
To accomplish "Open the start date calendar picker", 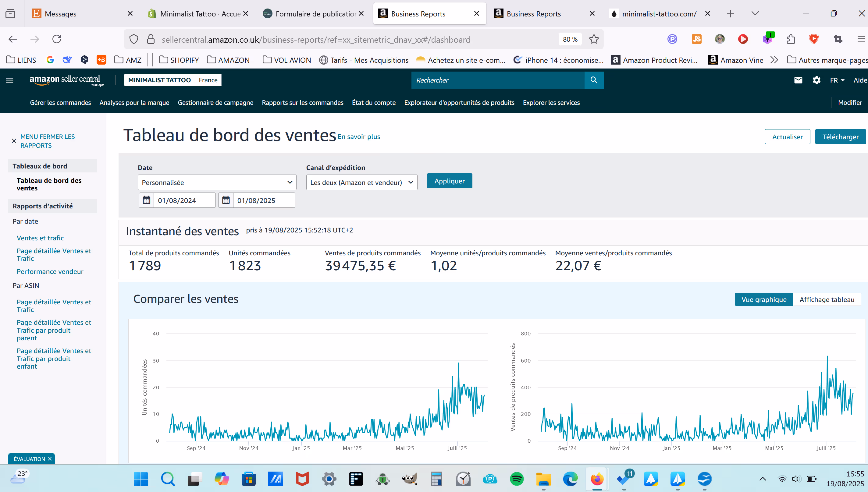I will [146, 200].
